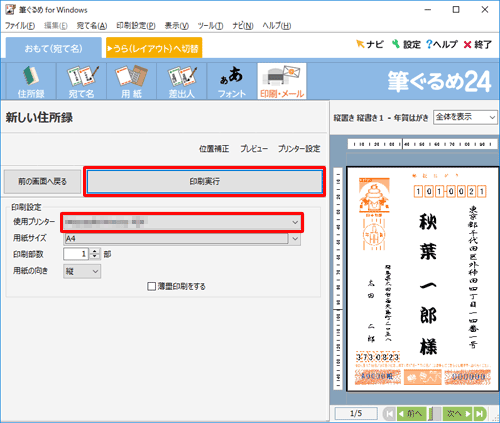Click the 印刷実行 print button
500x423 pixels.
[x=205, y=181]
